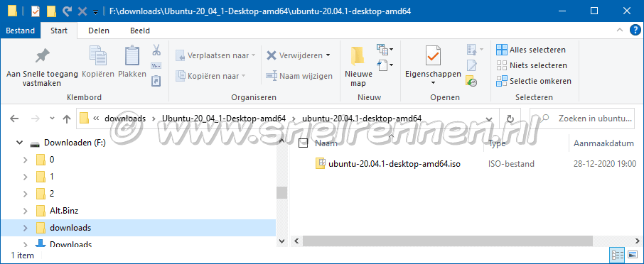The height and width of the screenshot is (264, 644).
Task: Switch to the Delen ribbon tab
Action: point(99,31)
